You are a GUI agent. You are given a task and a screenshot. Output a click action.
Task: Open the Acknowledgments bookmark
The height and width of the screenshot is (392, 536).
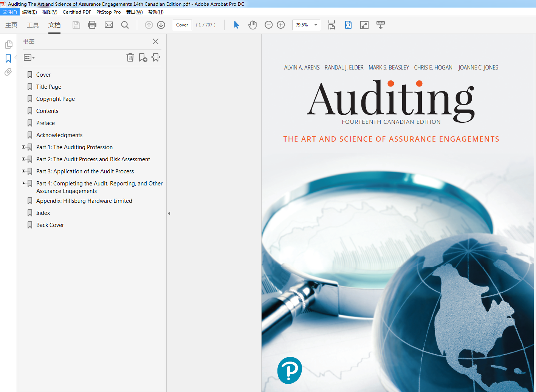click(x=59, y=135)
